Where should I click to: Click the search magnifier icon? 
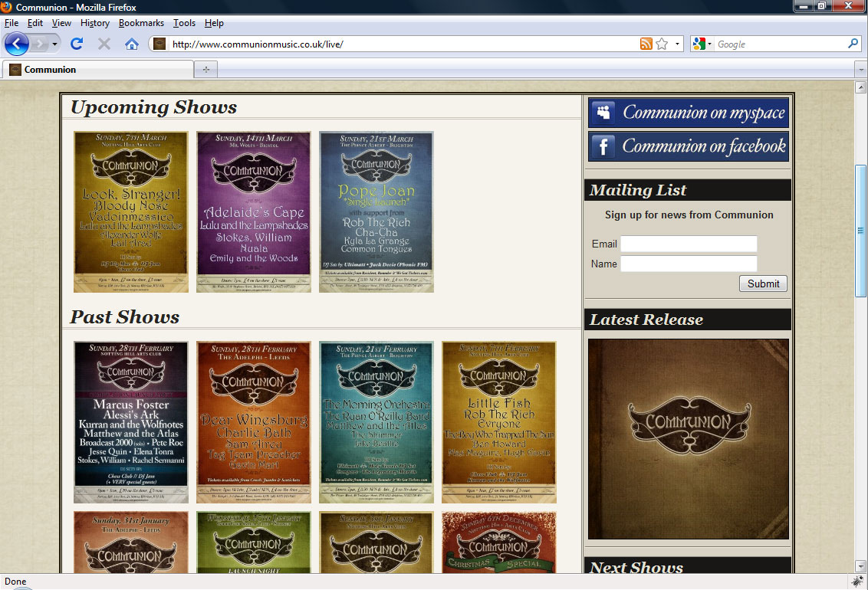coord(853,43)
